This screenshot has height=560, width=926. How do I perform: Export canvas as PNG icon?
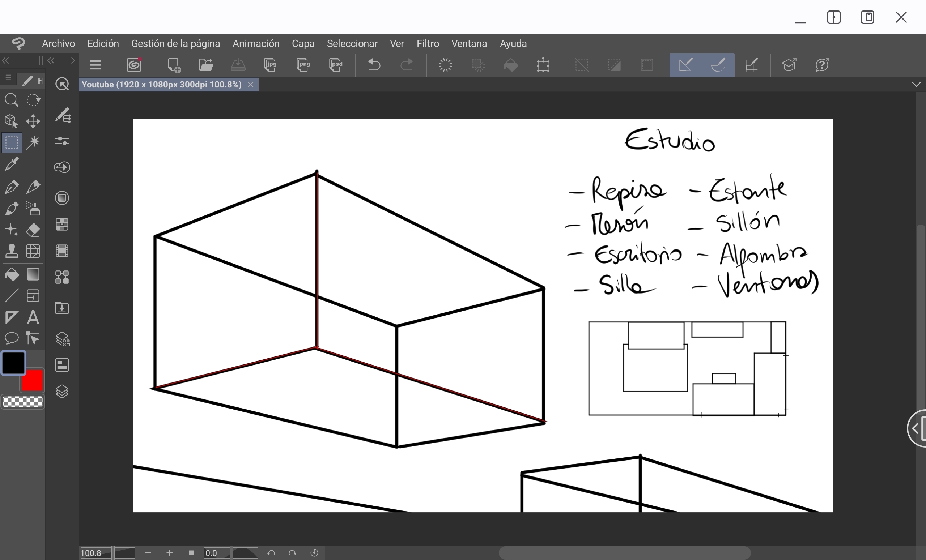click(x=303, y=65)
